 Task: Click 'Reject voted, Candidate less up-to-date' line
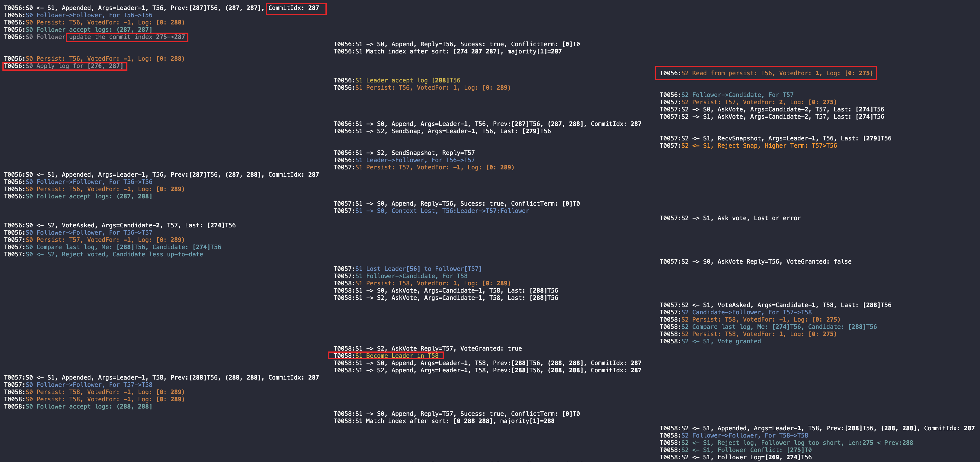104,254
